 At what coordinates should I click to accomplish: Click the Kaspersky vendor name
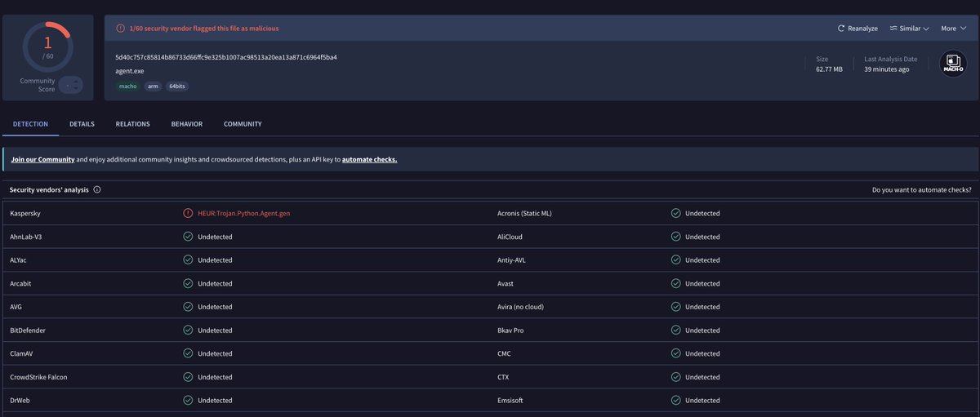pos(25,213)
